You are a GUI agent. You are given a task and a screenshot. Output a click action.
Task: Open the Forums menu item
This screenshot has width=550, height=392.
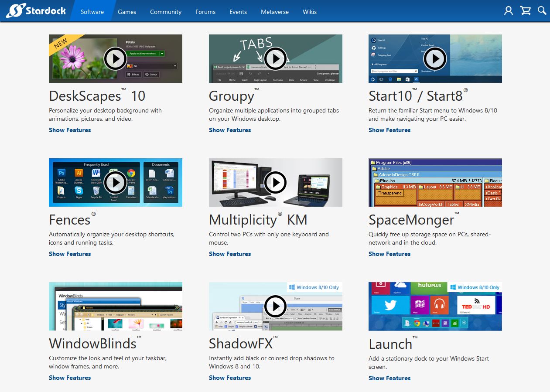205,12
